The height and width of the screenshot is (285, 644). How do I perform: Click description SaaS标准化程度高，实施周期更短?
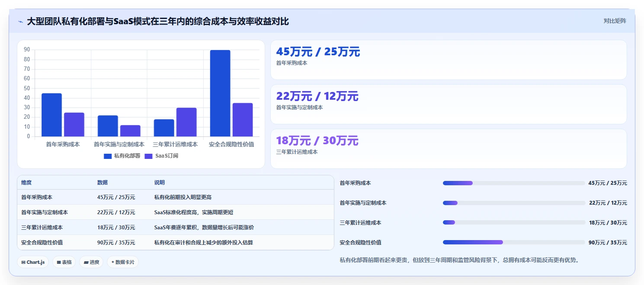(x=194, y=212)
